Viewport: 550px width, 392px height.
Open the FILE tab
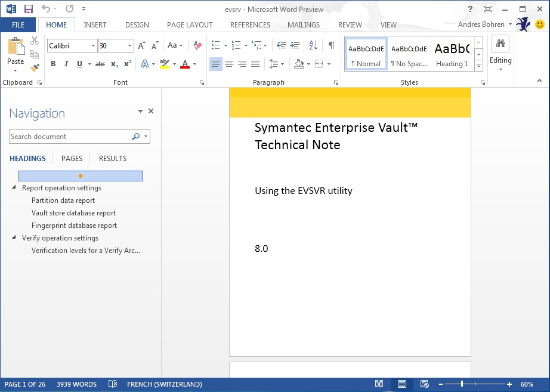pyautogui.click(x=18, y=25)
